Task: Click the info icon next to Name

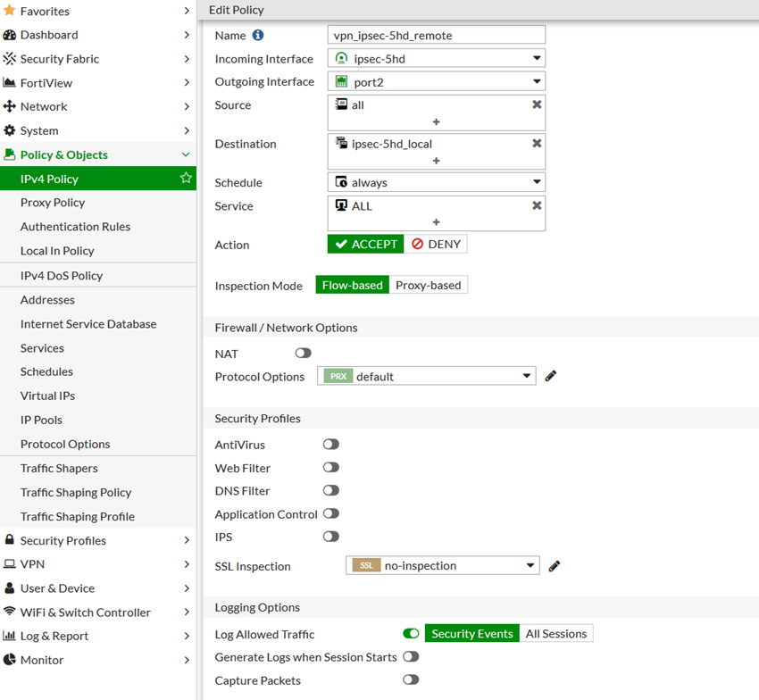Action: point(258,36)
